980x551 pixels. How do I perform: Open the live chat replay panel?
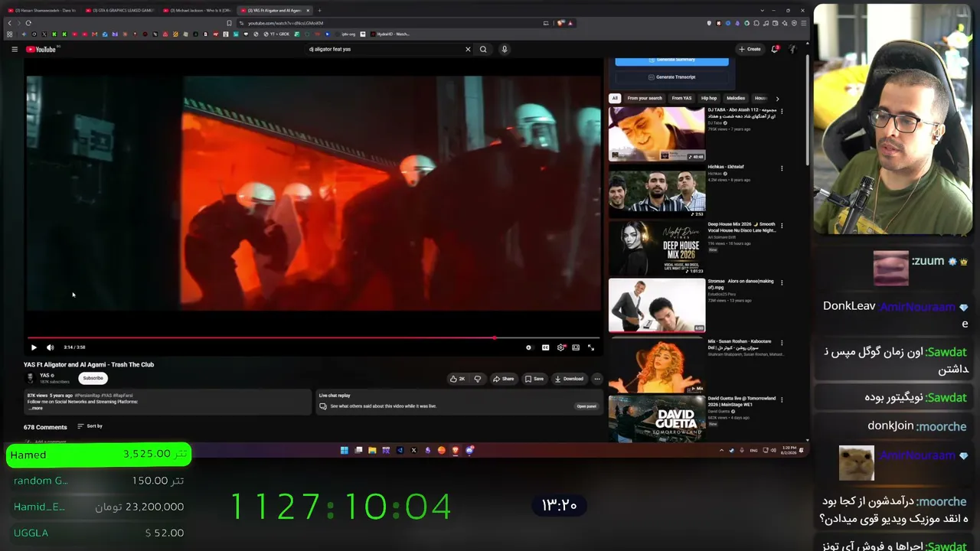click(586, 406)
